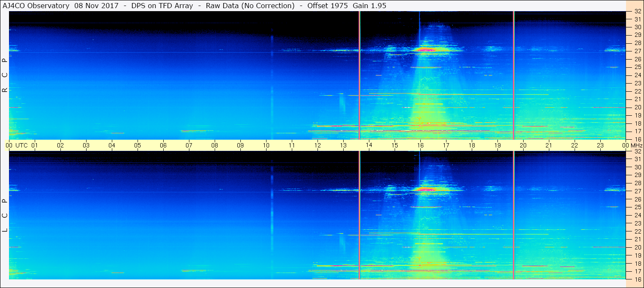Click the date '08 Nov 2017' in header
The width and height of the screenshot is (644, 288).
[97, 6]
